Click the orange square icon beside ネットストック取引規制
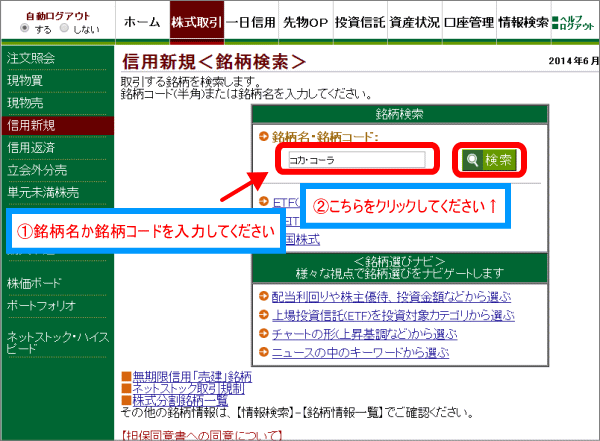Image resolution: width=600 pixels, height=441 pixels. (x=127, y=389)
